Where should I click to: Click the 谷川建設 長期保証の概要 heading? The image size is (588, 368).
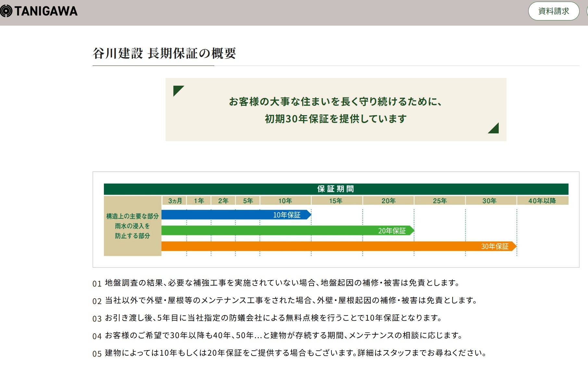pyautogui.click(x=164, y=54)
